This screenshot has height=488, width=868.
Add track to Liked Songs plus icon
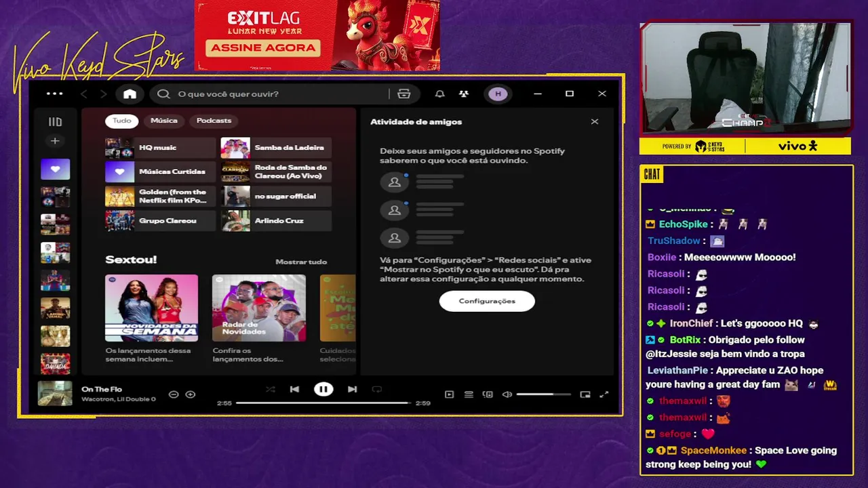(191, 394)
